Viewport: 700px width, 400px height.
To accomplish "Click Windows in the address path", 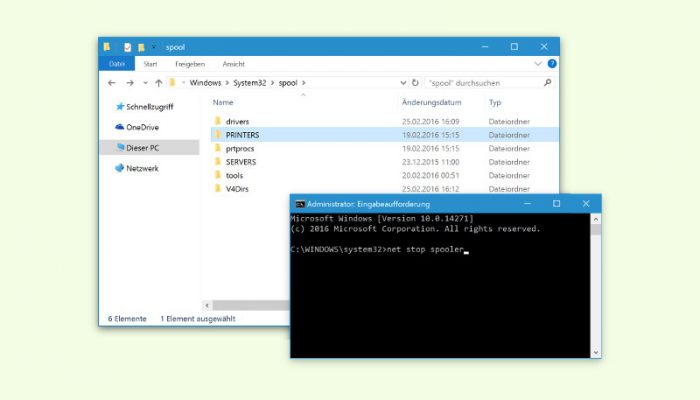I will pyautogui.click(x=205, y=83).
